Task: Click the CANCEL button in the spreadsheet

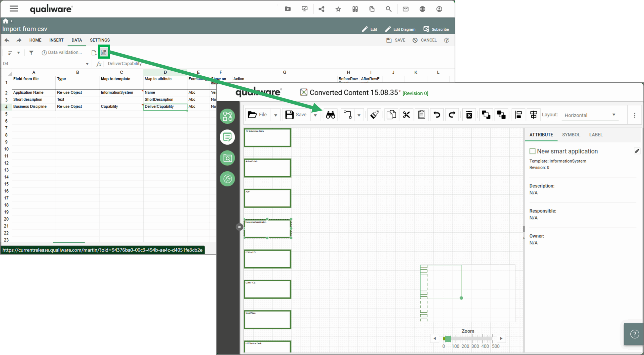Action: pyautogui.click(x=425, y=40)
